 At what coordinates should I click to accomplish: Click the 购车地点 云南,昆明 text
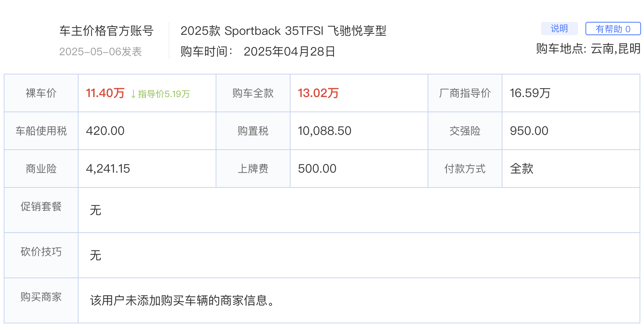(588, 49)
